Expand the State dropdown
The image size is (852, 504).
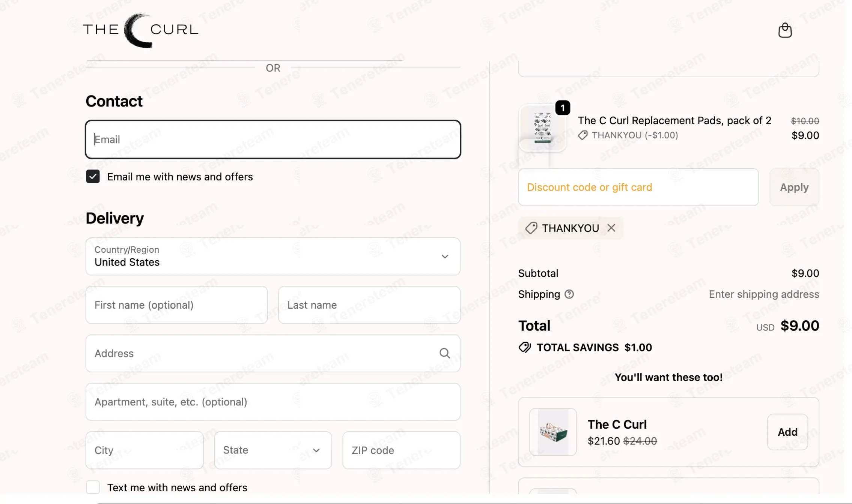tap(273, 450)
